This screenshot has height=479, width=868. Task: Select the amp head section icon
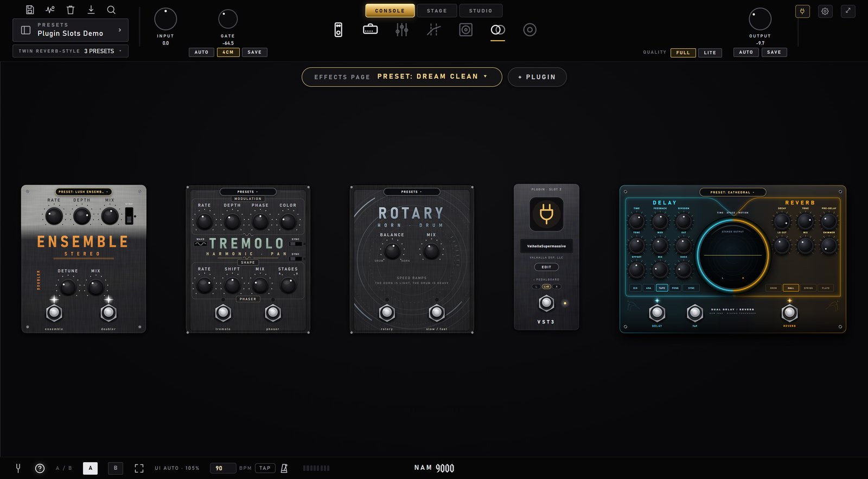pos(370,29)
